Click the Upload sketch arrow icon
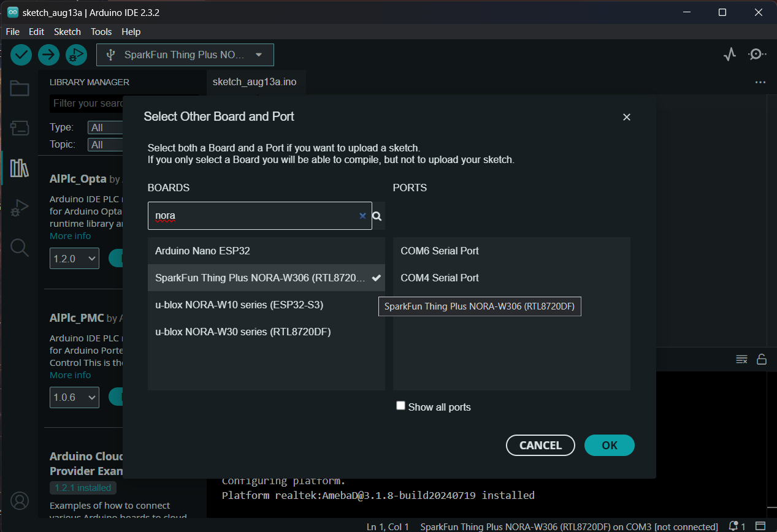 (48, 55)
